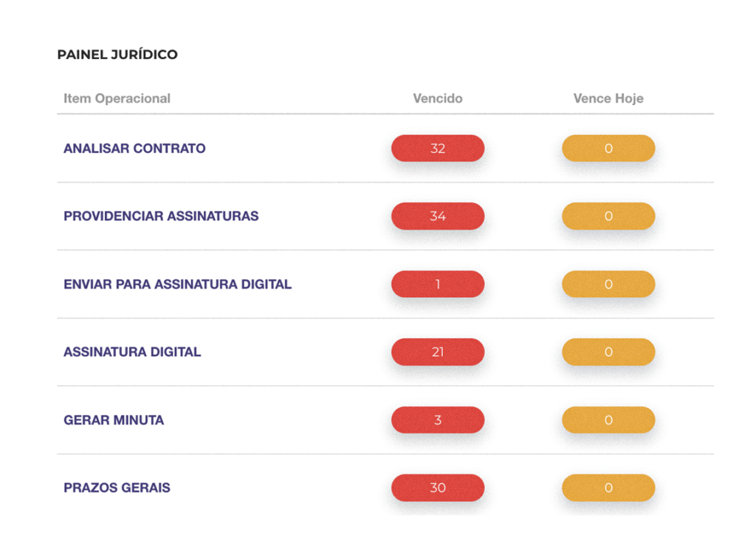
Task: Click Vence Hoje badge for Assinatura Digital
Action: 608,352
